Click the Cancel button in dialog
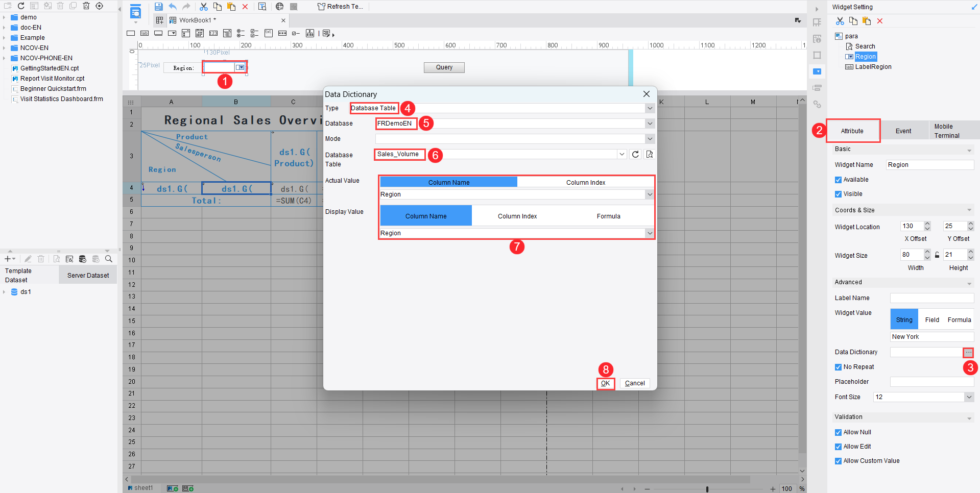980x493 pixels. click(x=635, y=383)
